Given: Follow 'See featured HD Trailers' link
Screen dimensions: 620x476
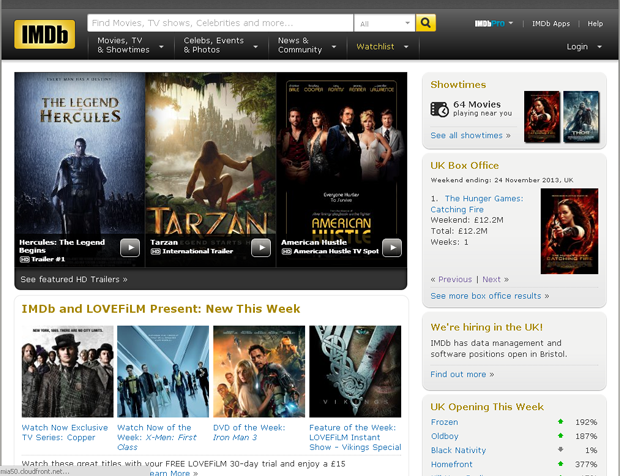Looking at the screenshot, I should point(74,279).
